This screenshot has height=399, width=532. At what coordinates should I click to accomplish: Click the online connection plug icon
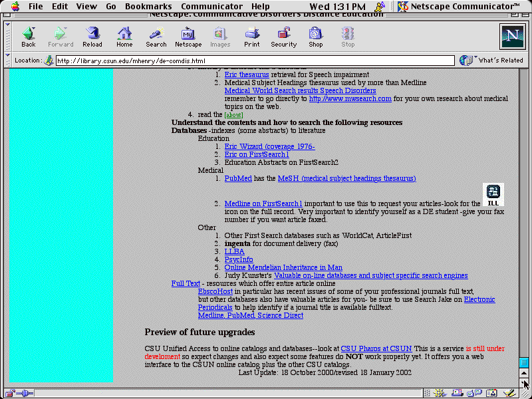(x=25, y=394)
